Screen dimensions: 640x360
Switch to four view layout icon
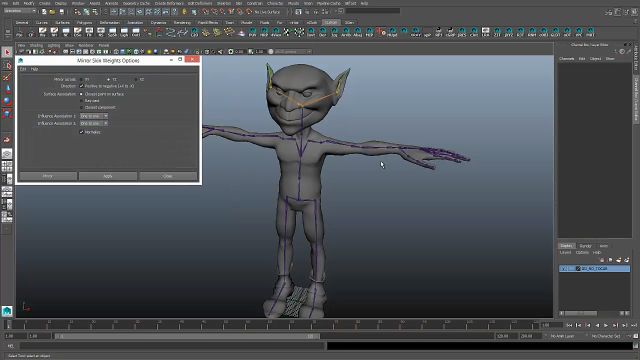(x=7, y=166)
